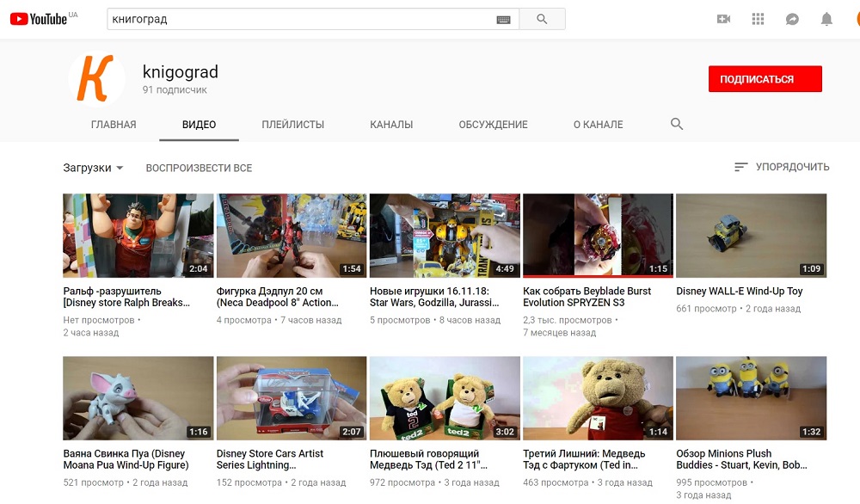Open the Упорядочить sort menu

(782, 167)
